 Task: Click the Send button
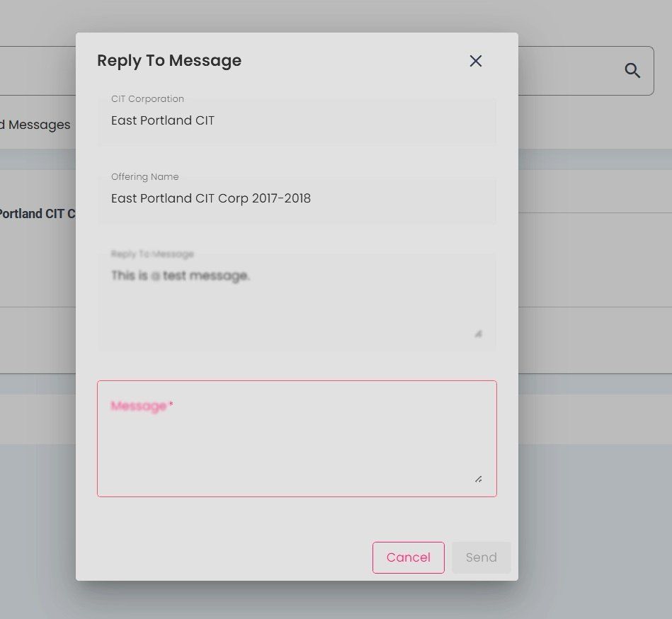tap(481, 557)
